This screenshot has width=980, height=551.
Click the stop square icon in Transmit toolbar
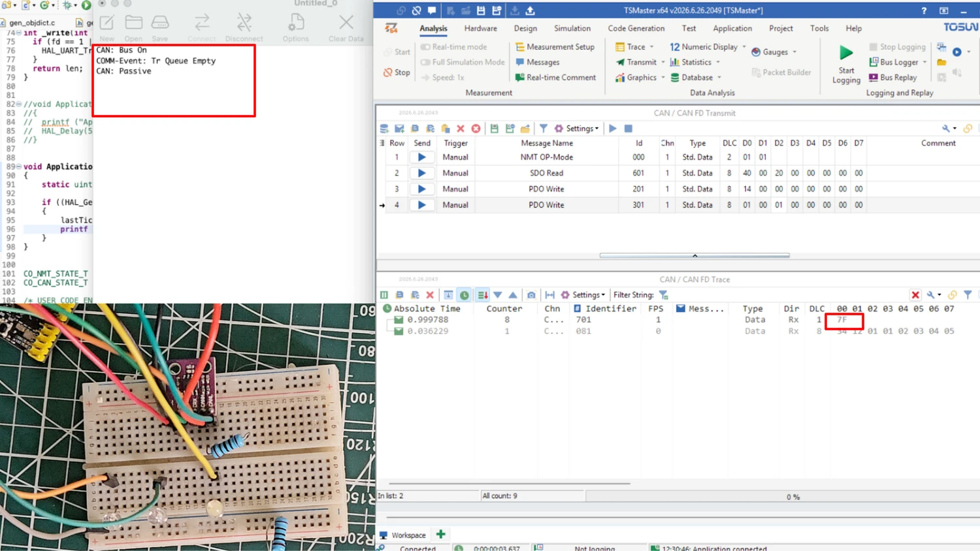(x=629, y=129)
